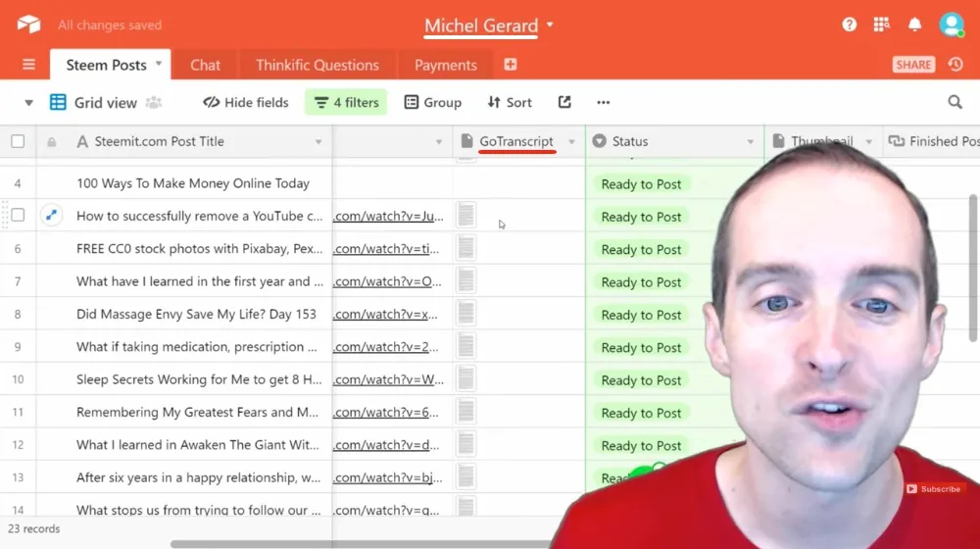
Task: Open the 4 filters menu
Action: (x=346, y=102)
